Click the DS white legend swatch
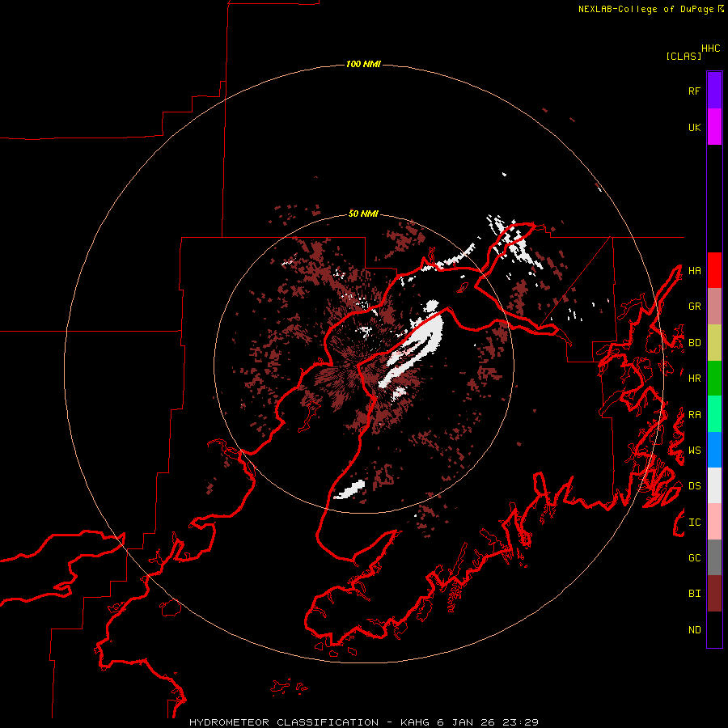 (714, 485)
